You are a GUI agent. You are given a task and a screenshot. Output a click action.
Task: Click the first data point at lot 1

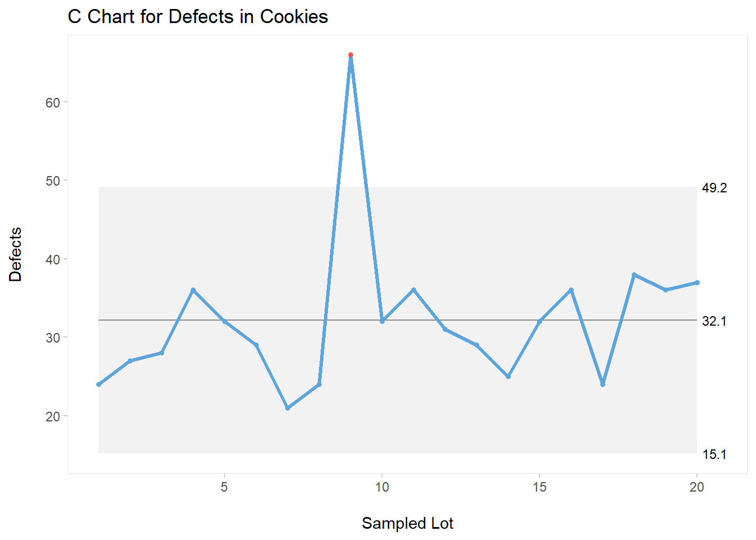tap(98, 384)
